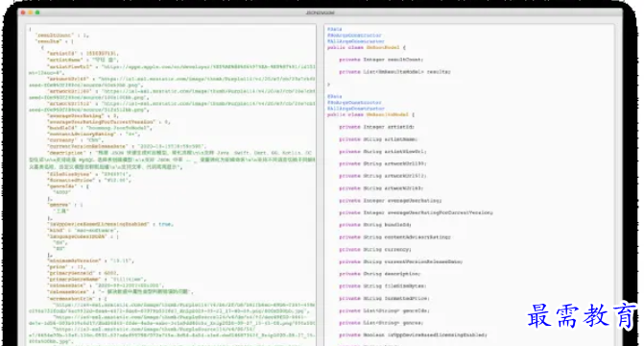This screenshot has width=644, height=346.
Task: Click the "artistId" line in the JSON pane
Action: [83, 54]
